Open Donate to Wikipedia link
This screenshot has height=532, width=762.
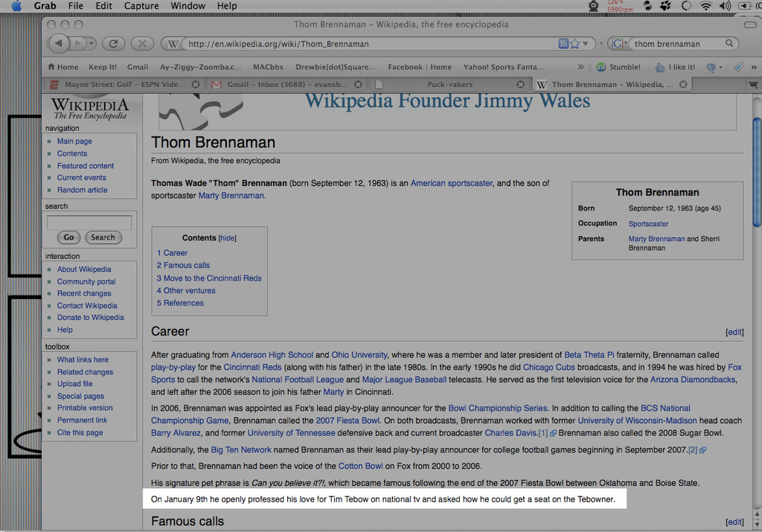(x=90, y=317)
